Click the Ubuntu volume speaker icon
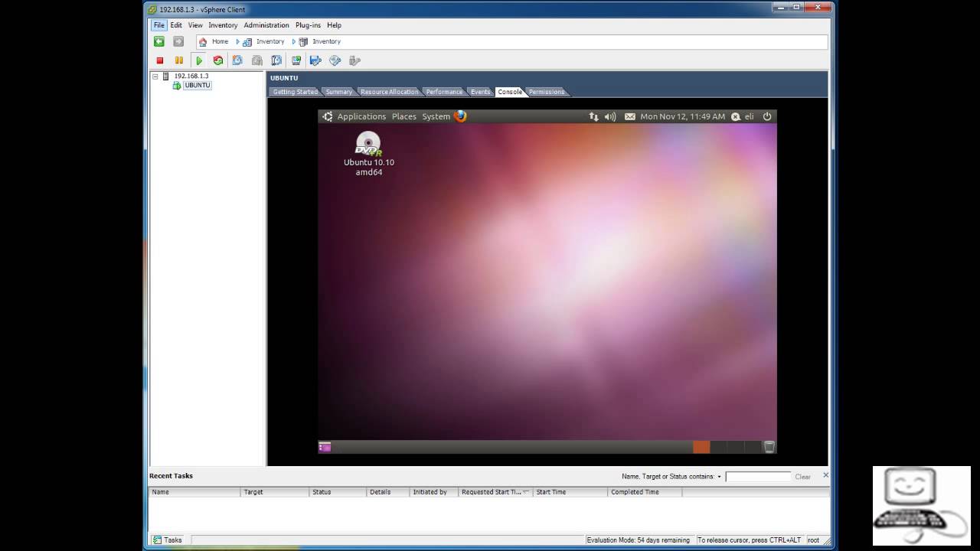Image resolution: width=980 pixels, height=551 pixels. [610, 116]
